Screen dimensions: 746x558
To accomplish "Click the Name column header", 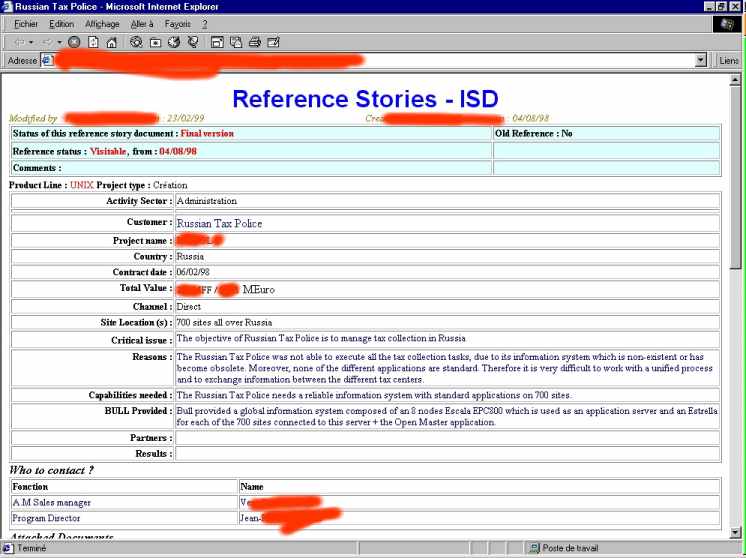I will [x=252, y=487].
